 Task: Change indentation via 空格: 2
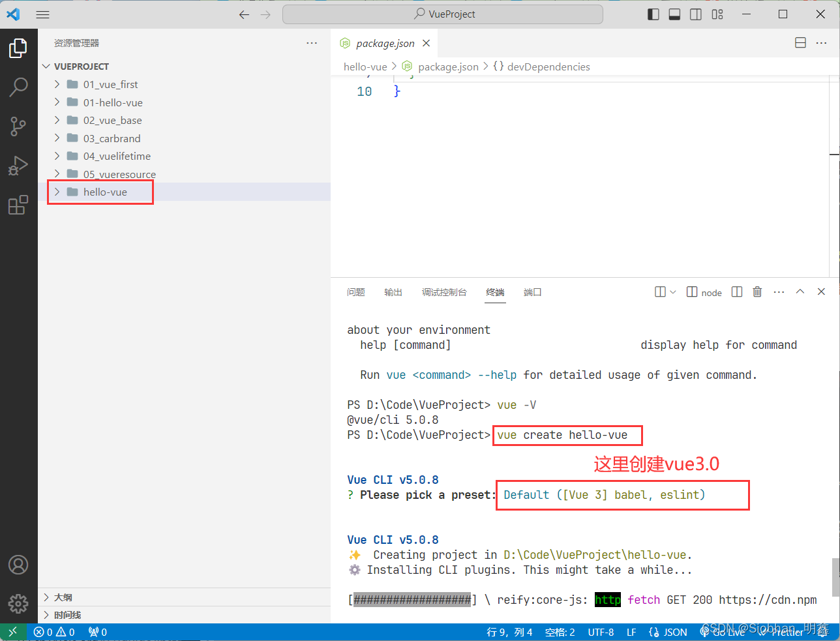click(x=560, y=632)
